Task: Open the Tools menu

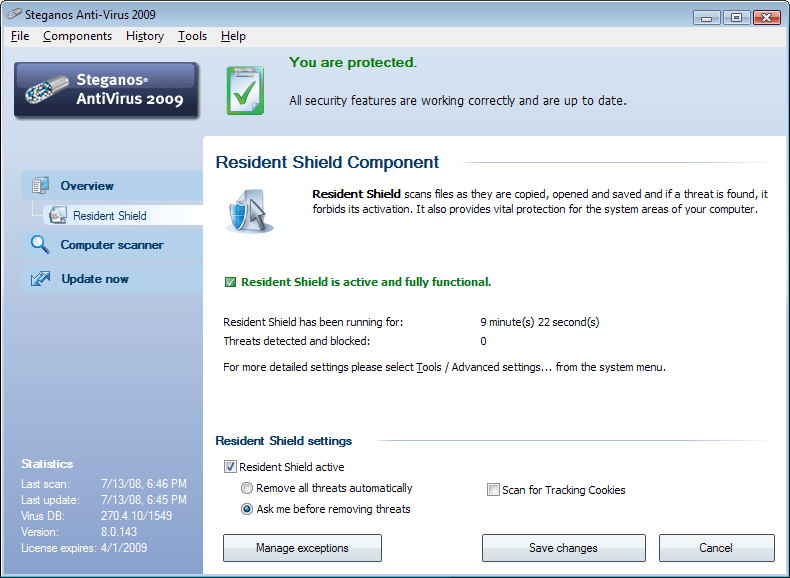Action: (192, 36)
